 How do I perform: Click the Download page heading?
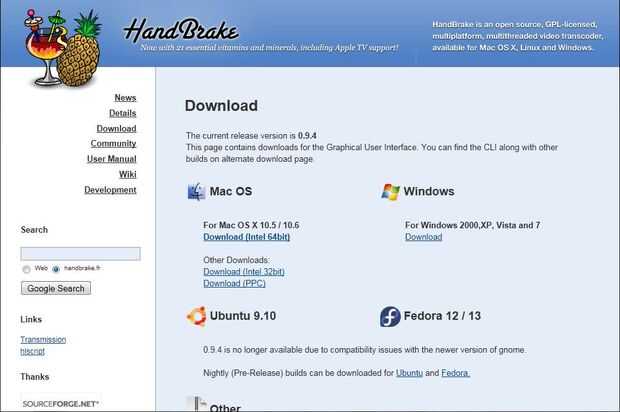[x=221, y=106]
